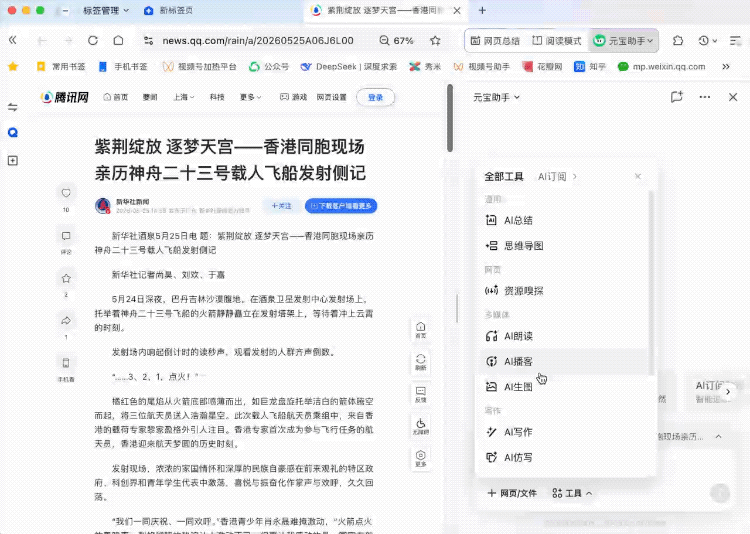Image resolution: width=750 pixels, height=534 pixels.
Task: Switch to 新标签页 tab
Action: click(168, 10)
